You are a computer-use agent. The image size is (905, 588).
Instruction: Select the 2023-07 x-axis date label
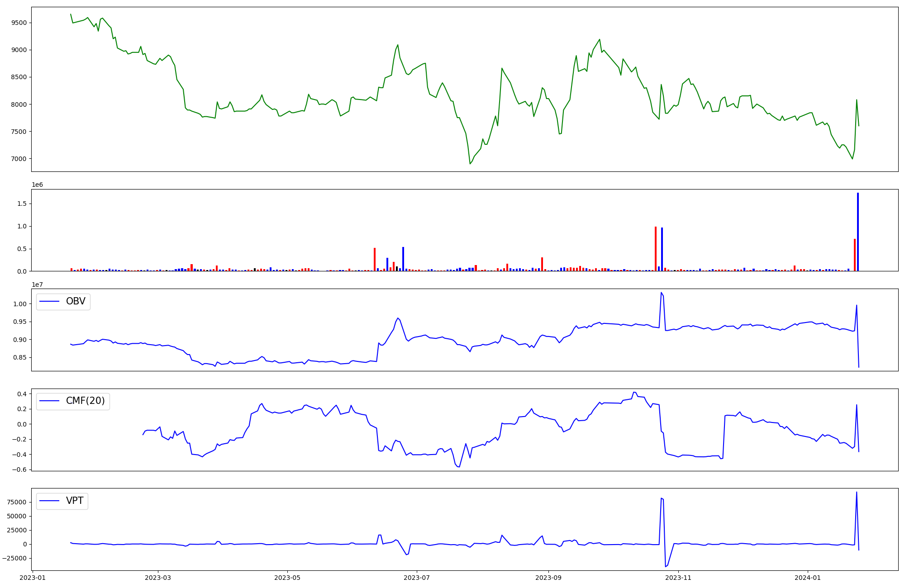click(416, 578)
